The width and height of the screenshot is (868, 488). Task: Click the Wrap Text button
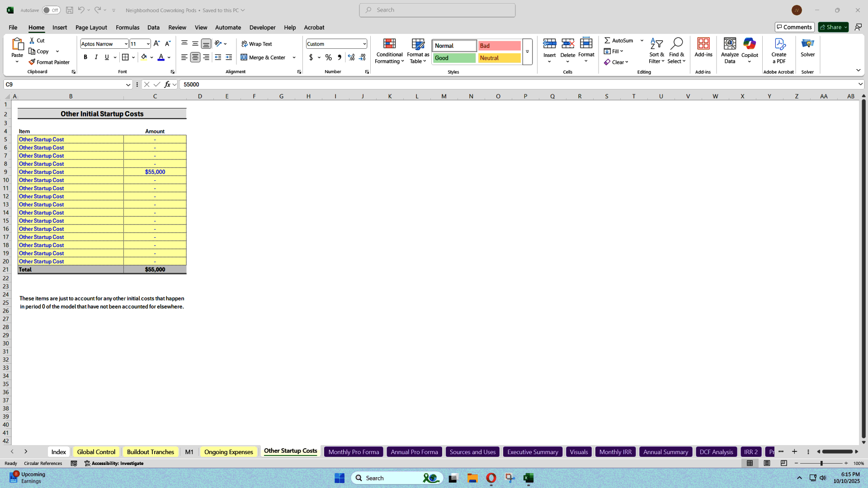257,44
